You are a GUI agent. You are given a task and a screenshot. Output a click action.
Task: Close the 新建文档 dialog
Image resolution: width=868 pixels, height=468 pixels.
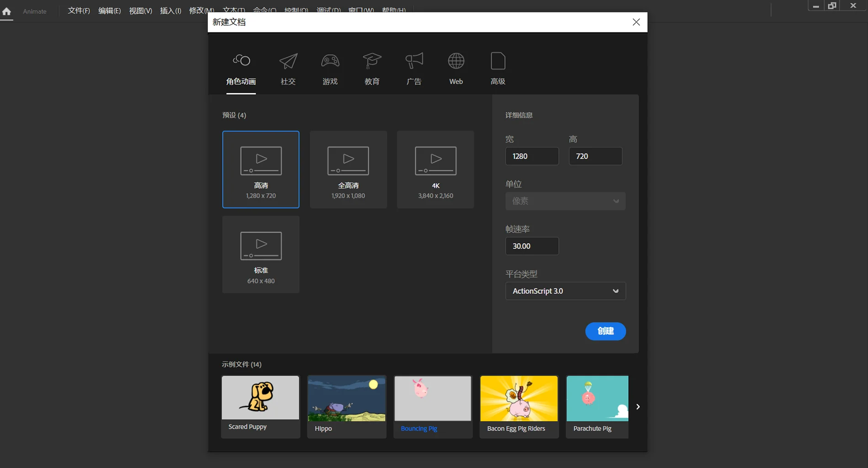pyautogui.click(x=636, y=22)
